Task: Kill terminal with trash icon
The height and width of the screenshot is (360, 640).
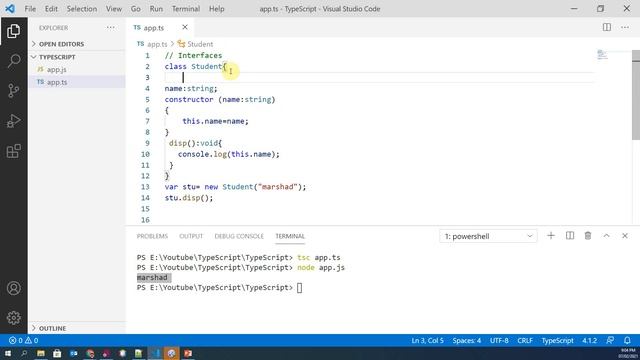Action: pos(588,236)
